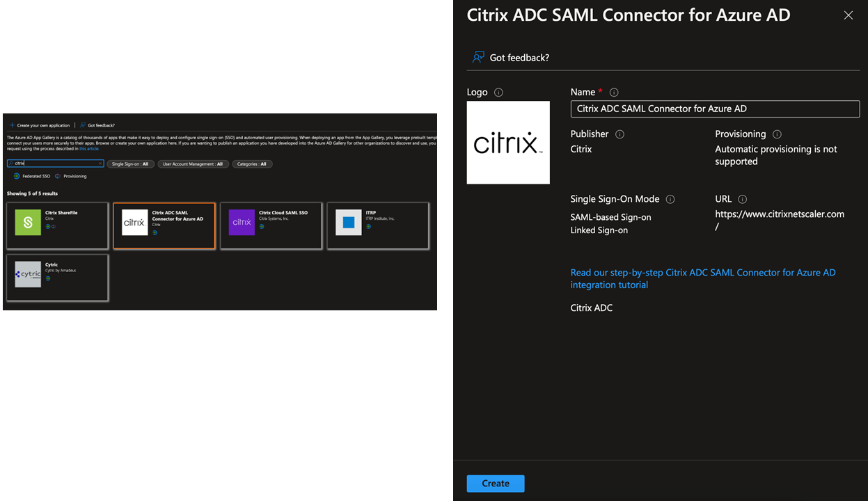
Task: Click the info icon next to Publisher
Action: [x=620, y=134]
